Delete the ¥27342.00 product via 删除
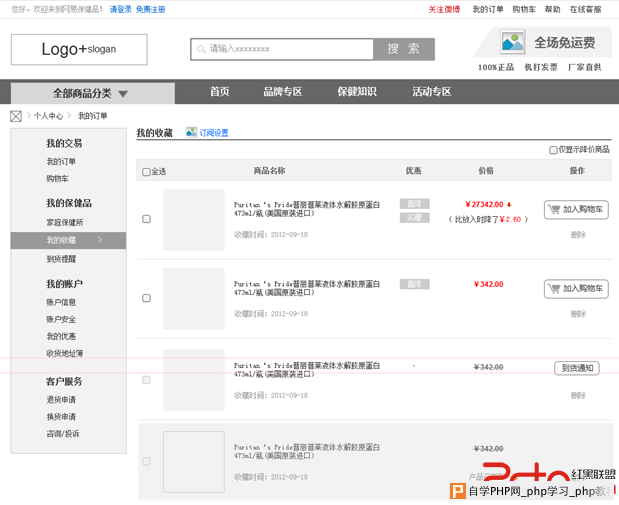This screenshot has height=505, width=619. coord(578,235)
